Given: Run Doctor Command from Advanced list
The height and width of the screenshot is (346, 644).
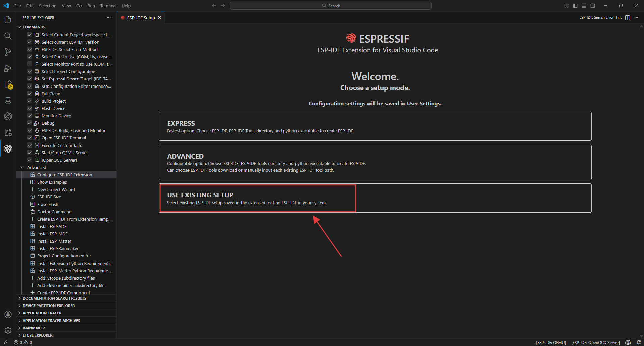Looking at the screenshot, I should [66, 212].
